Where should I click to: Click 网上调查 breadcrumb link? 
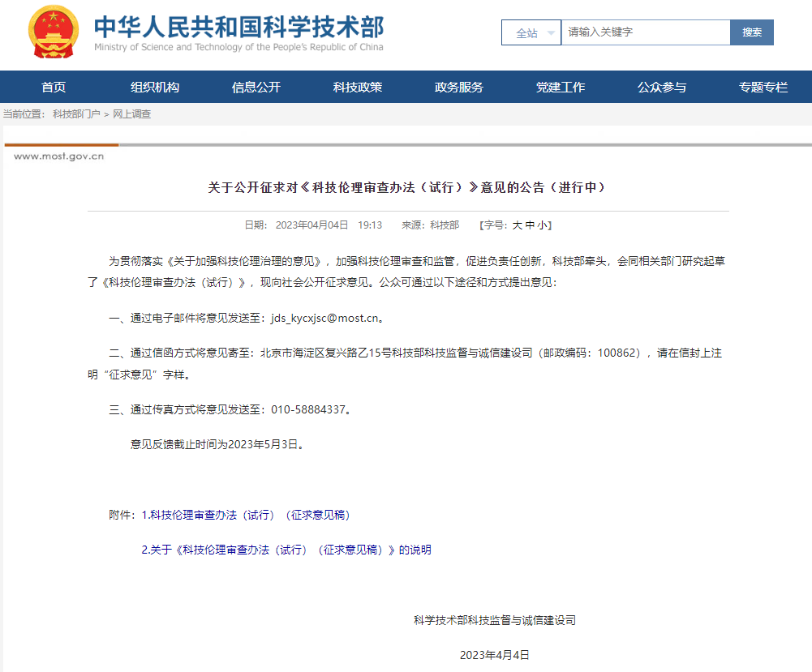tap(131, 114)
